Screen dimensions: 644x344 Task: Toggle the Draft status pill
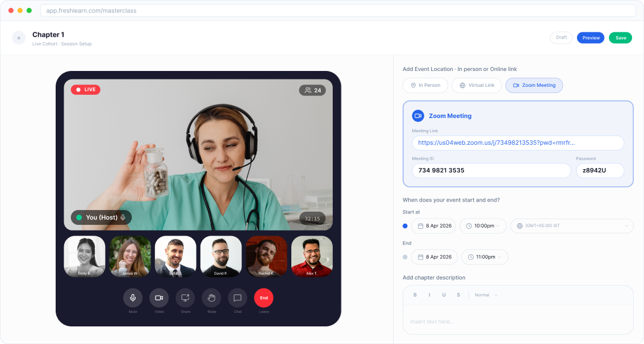(x=561, y=37)
